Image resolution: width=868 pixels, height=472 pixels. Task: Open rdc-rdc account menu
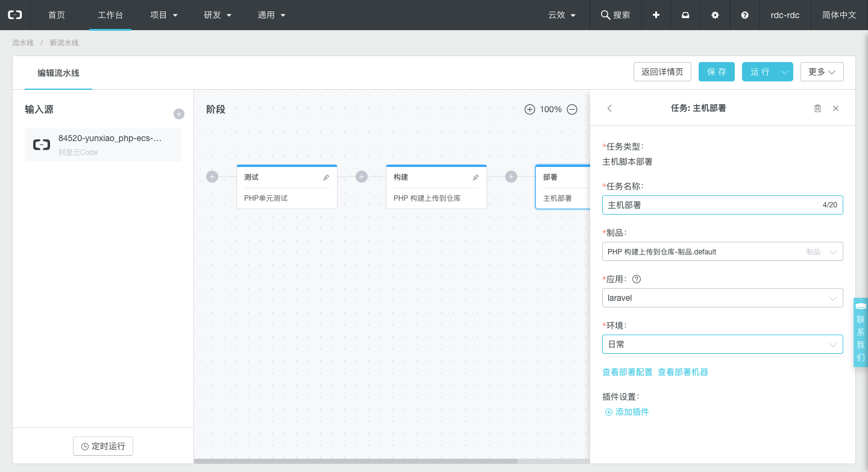click(785, 15)
